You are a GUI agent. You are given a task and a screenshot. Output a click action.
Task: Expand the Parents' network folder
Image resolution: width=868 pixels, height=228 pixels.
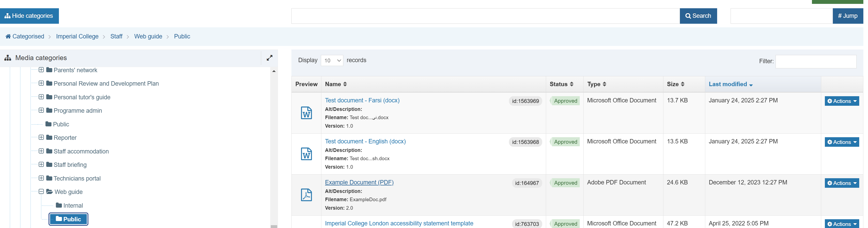[x=41, y=70]
